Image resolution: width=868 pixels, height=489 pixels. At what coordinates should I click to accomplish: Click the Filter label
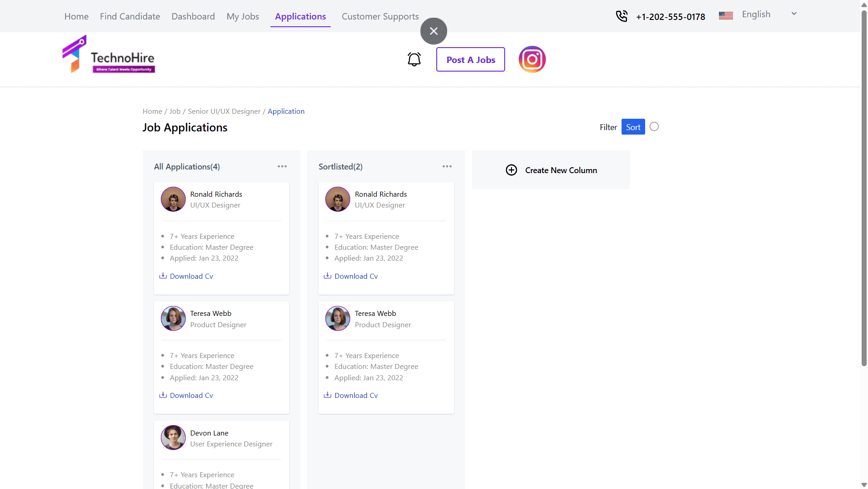pos(608,127)
